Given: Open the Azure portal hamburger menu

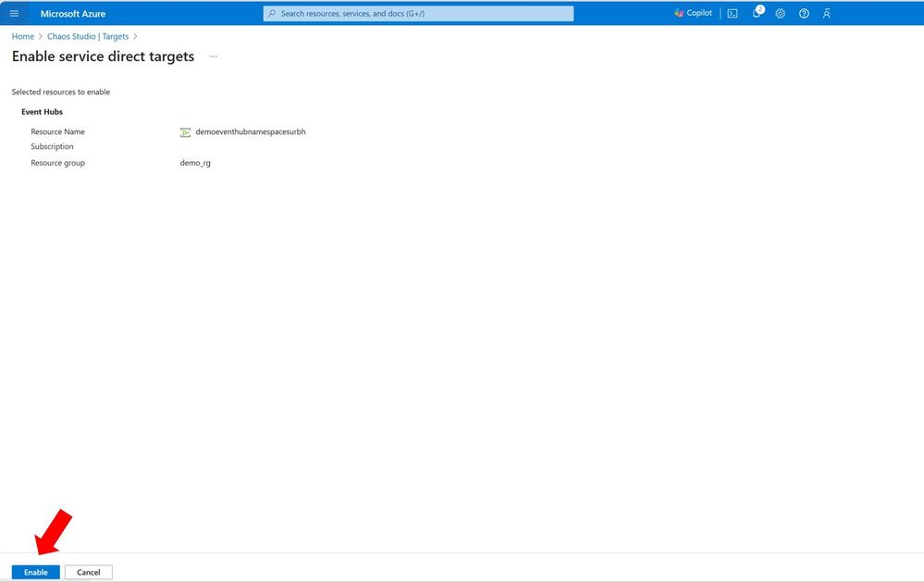Looking at the screenshot, I should [14, 13].
